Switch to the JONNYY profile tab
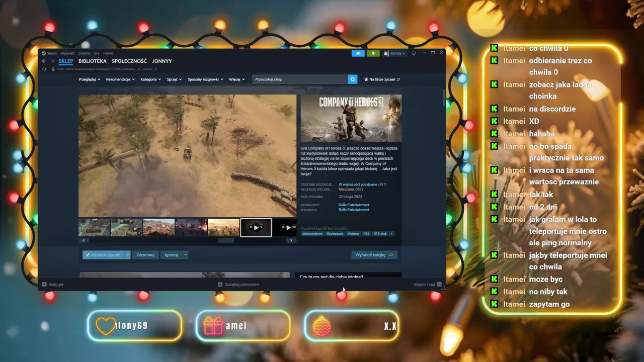This screenshot has width=644, height=362. pyautogui.click(x=162, y=61)
